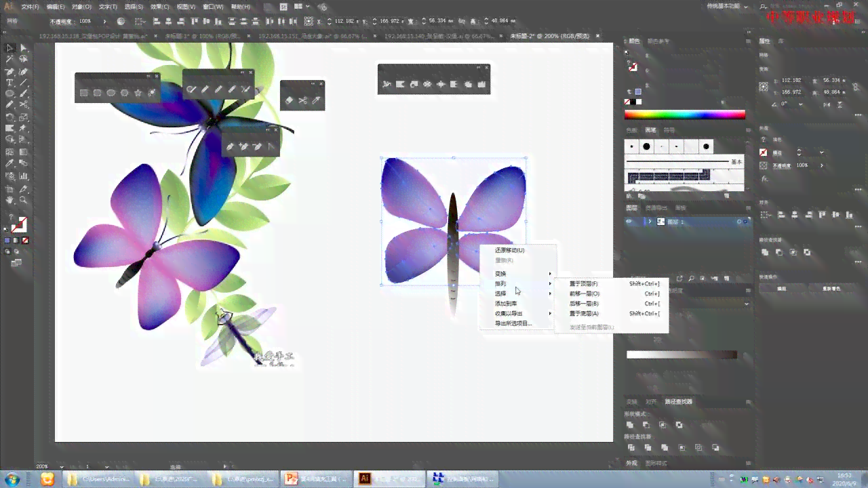Click the star shape in the floating shapes panel

coord(138,93)
